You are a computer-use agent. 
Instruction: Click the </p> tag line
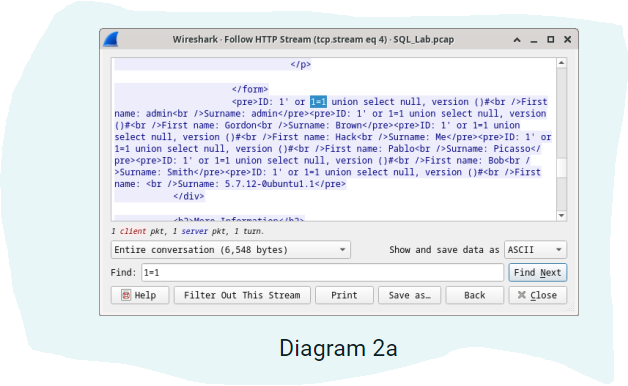pos(301,64)
